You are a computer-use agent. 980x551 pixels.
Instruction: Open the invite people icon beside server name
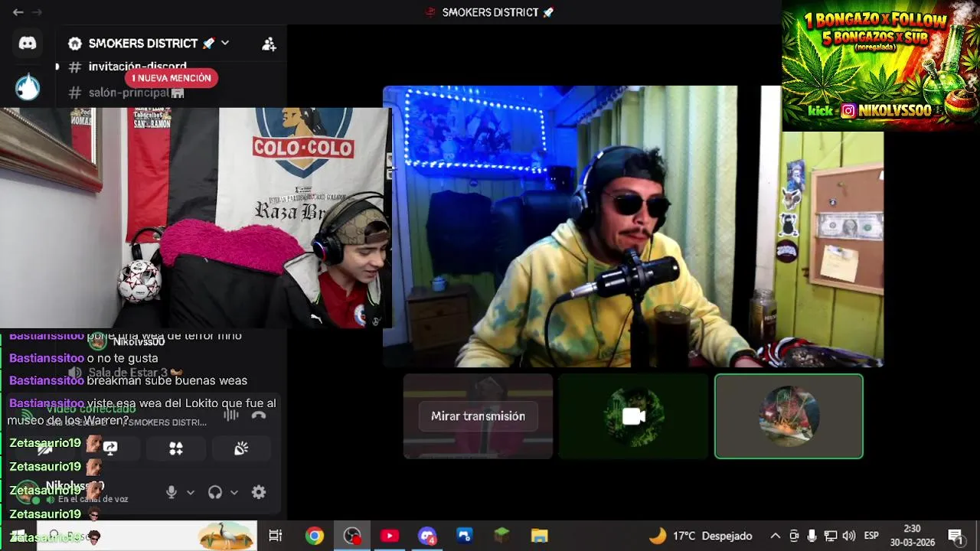click(269, 44)
